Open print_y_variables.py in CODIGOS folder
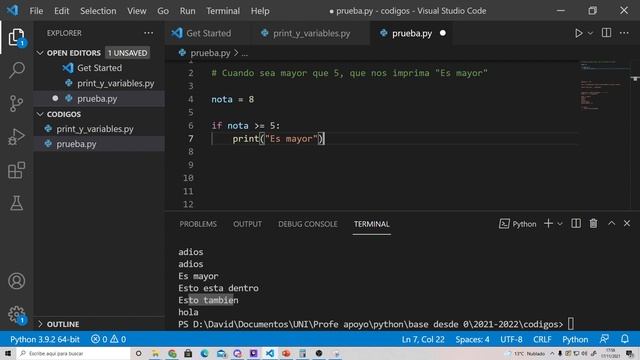Screen dimensions: 640x360 point(99,129)
